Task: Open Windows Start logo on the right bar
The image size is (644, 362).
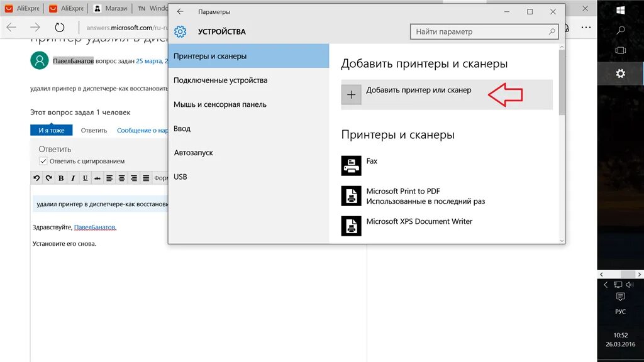Action: 621,10
